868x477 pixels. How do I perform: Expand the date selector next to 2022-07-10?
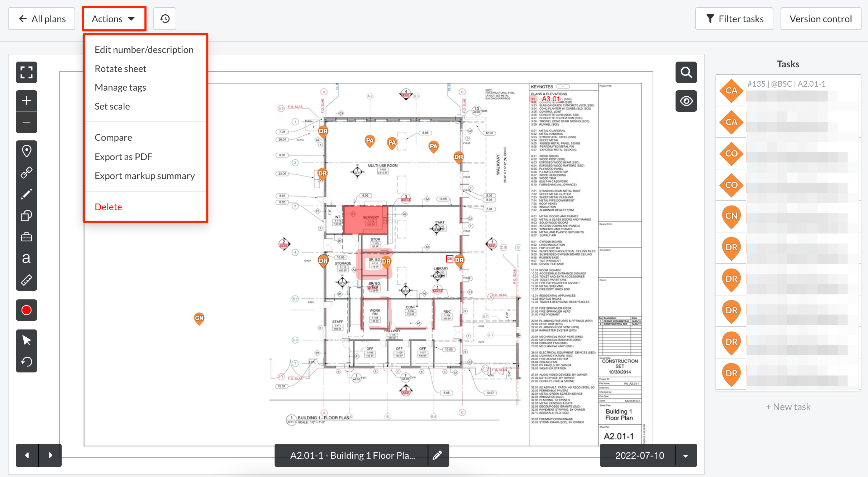click(685, 455)
